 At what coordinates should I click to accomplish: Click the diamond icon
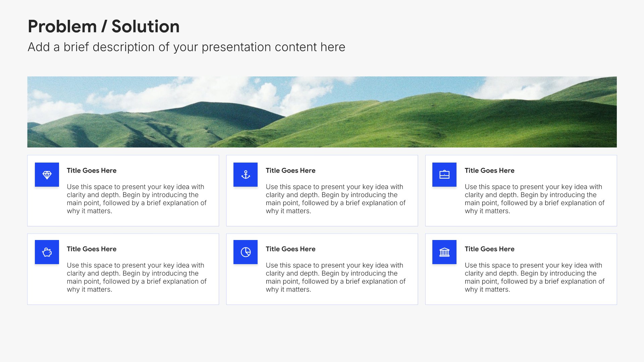click(x=47, y=175)
